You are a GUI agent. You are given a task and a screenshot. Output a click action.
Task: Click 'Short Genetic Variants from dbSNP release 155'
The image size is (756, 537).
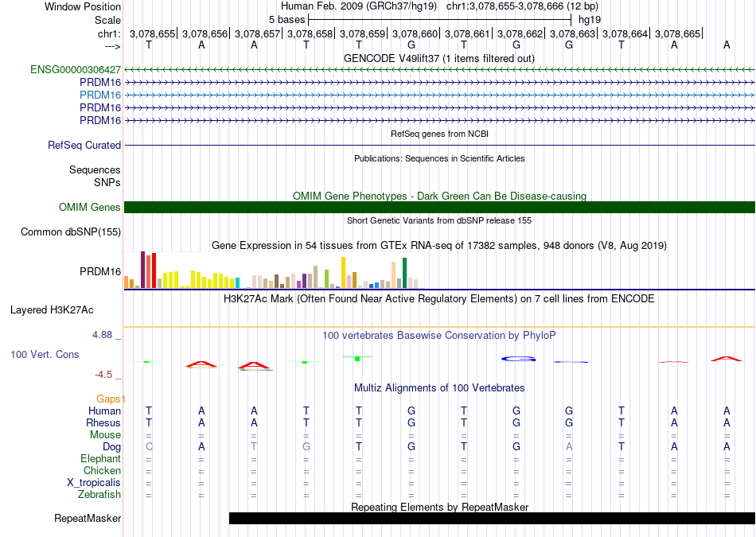[439, 220]
